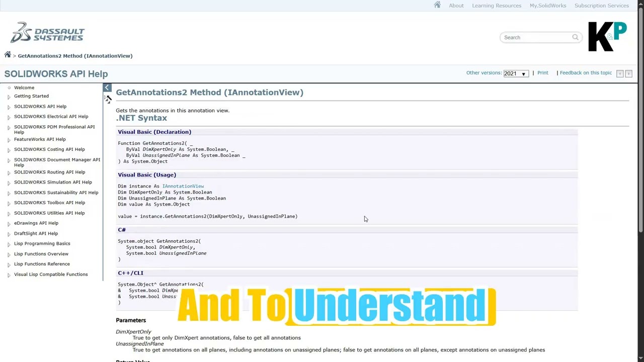Open Learning Resources in top navigation
This screenshot has height=362, width=644.
coord(497,6)
